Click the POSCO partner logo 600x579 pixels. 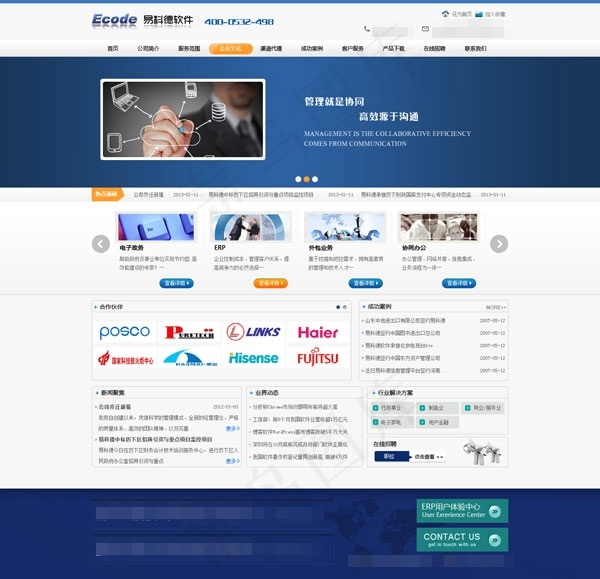pyautogui.click(x=125, y=332)
